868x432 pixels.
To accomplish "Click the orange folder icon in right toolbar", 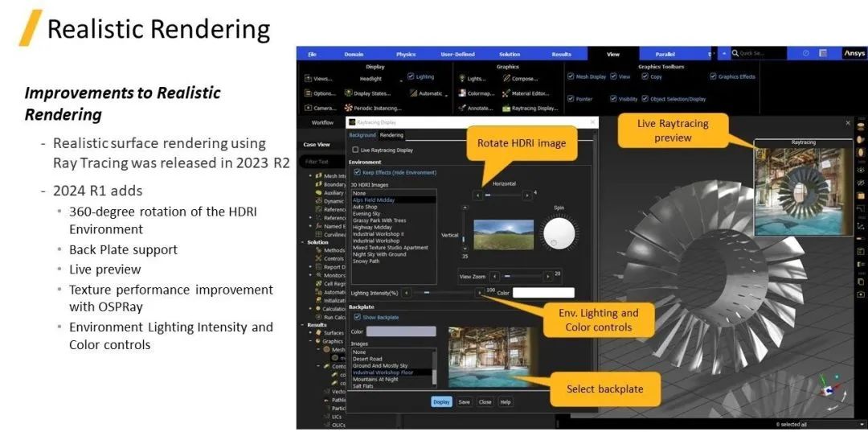I will click(861, 196).
